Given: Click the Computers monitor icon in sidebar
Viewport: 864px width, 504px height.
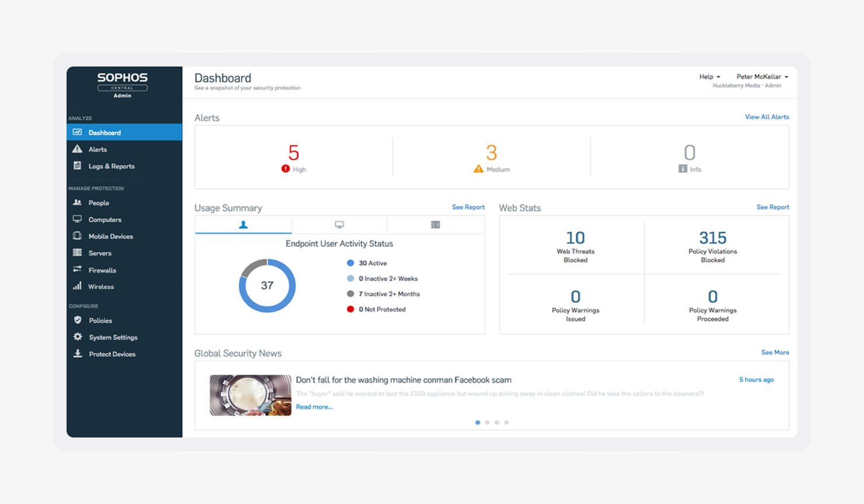Looking at the screenshot, I should point(77,219).
